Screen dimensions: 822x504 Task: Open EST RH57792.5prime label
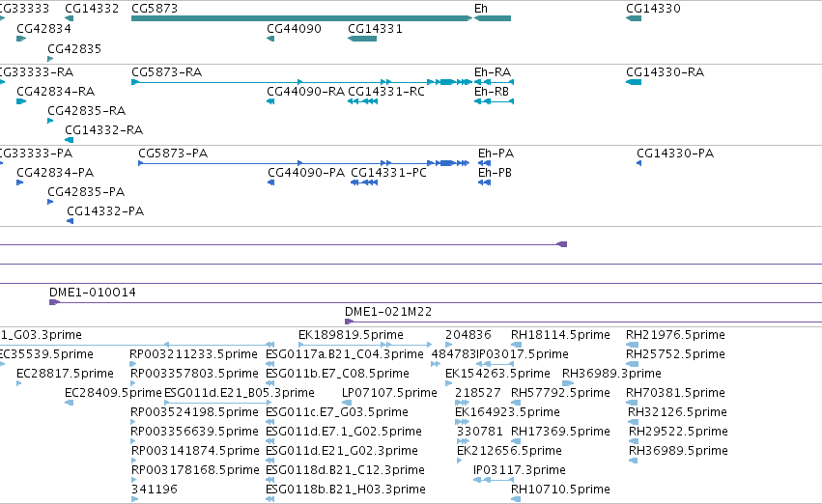(x=560, y=393)
